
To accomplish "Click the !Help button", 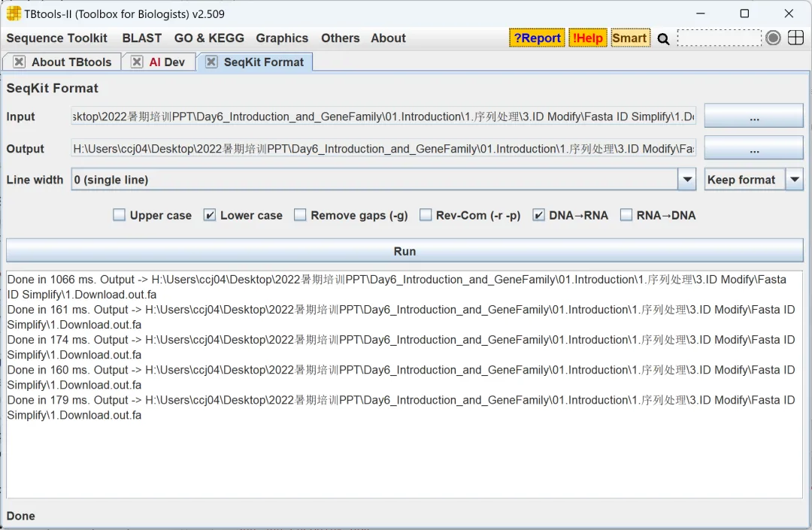I will [588, 38].
